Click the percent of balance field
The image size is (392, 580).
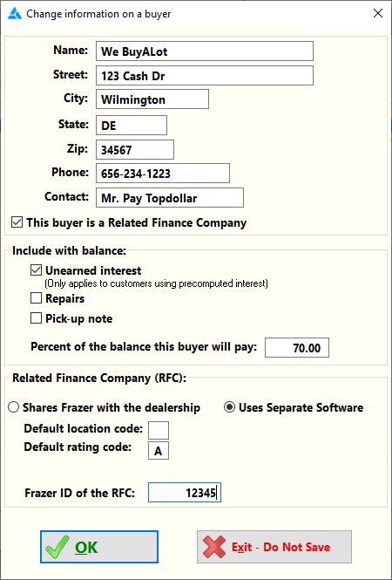[297, 347]
